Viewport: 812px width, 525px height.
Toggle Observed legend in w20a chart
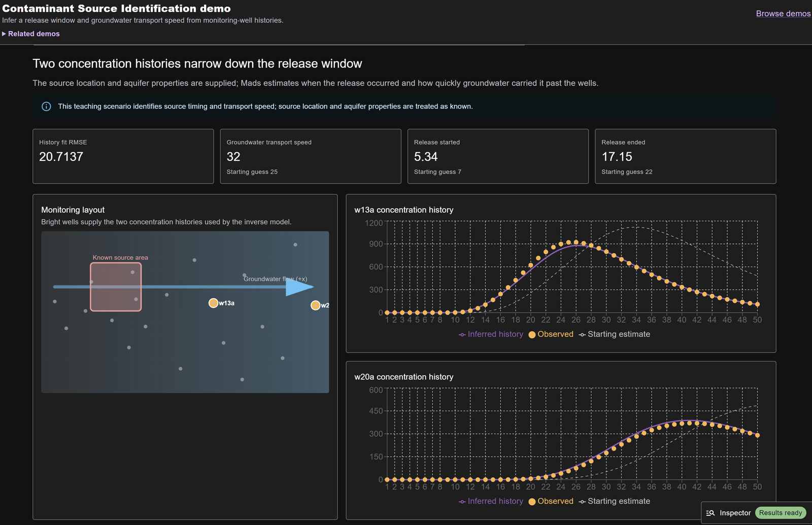point(551,501)
